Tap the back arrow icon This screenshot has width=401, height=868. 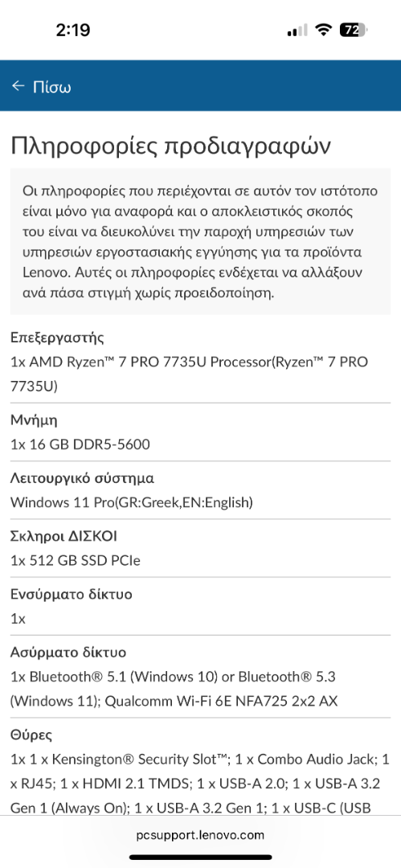[x=18, y=86]
